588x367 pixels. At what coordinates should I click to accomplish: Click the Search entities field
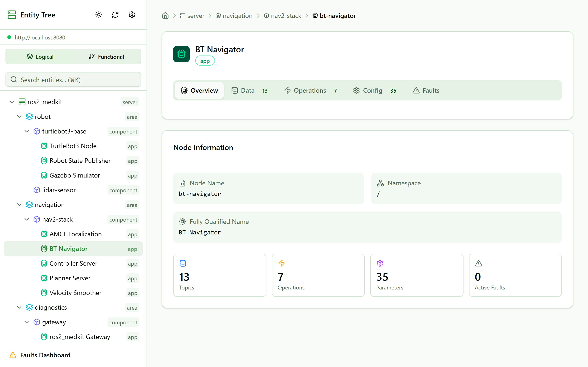[73, 80]
